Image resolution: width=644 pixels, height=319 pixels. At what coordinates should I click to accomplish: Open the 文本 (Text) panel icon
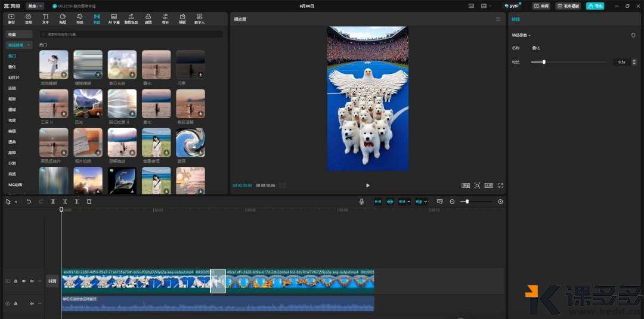click(45, 18)
